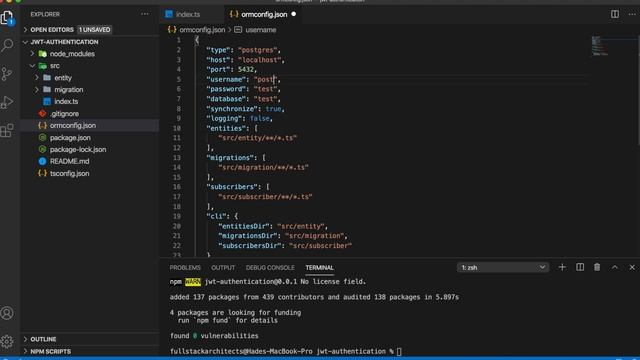Image resolution: width=640 pixels, height=360 pixels.
Task: Click the username breadcrumb segment
Action: pos(260,30)
